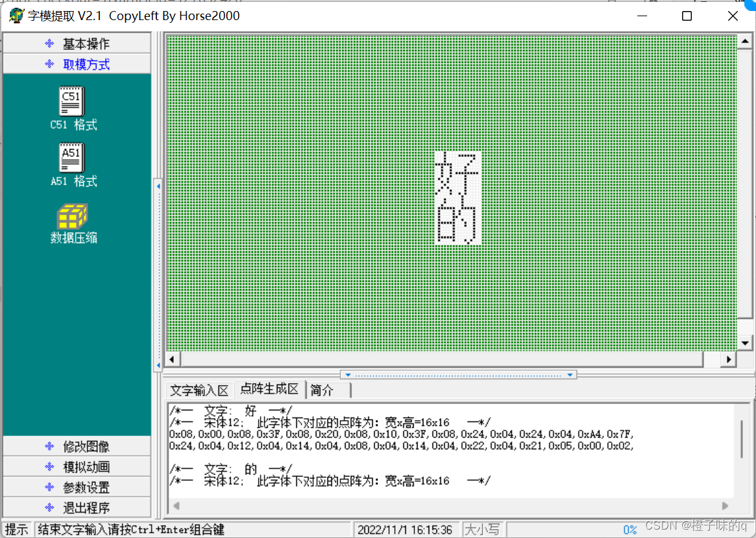
Task: Click the 好 glyph in dot-matrix canvas
Action: click(458, 174)
